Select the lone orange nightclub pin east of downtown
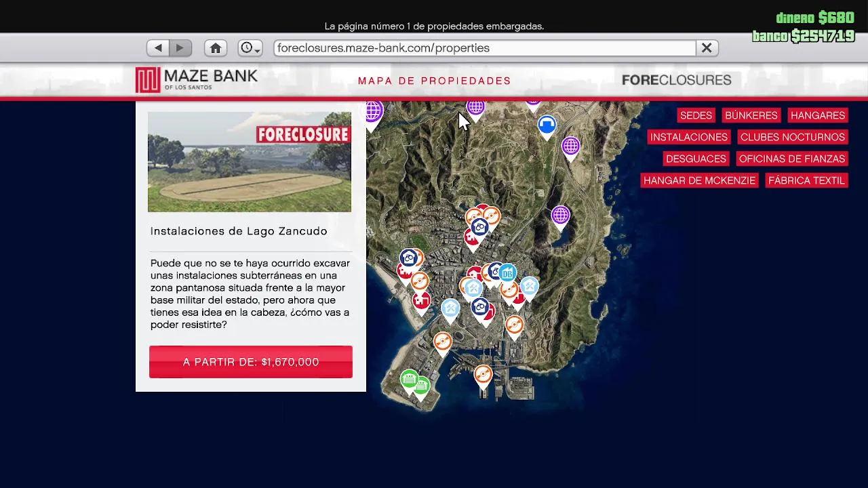 [x=514, y=327]
